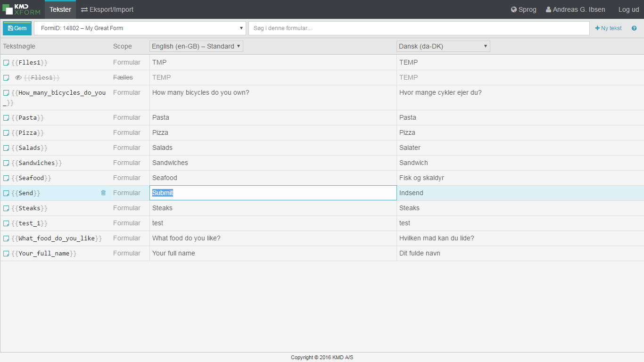Click the note icon beside the Pizza key
This screenshot has width=644, height=362.
coord(6,133)
